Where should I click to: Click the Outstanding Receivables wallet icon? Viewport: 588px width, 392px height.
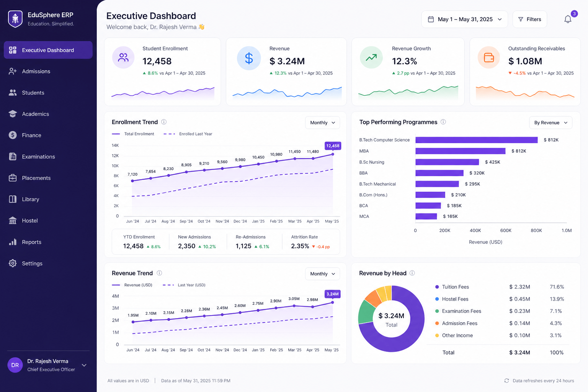(x=489, y=57)
